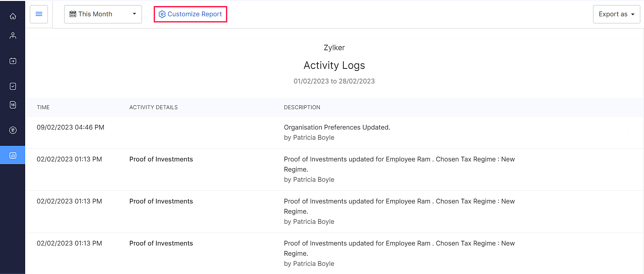Open the Form 16 sidebar icon
644x274 pixels.
click(13, 105)
